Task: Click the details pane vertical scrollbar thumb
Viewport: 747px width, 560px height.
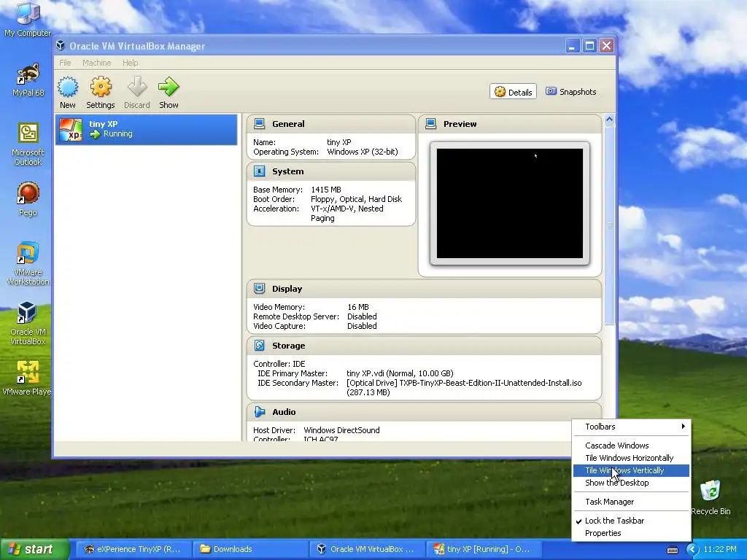Action: [609, 225]
